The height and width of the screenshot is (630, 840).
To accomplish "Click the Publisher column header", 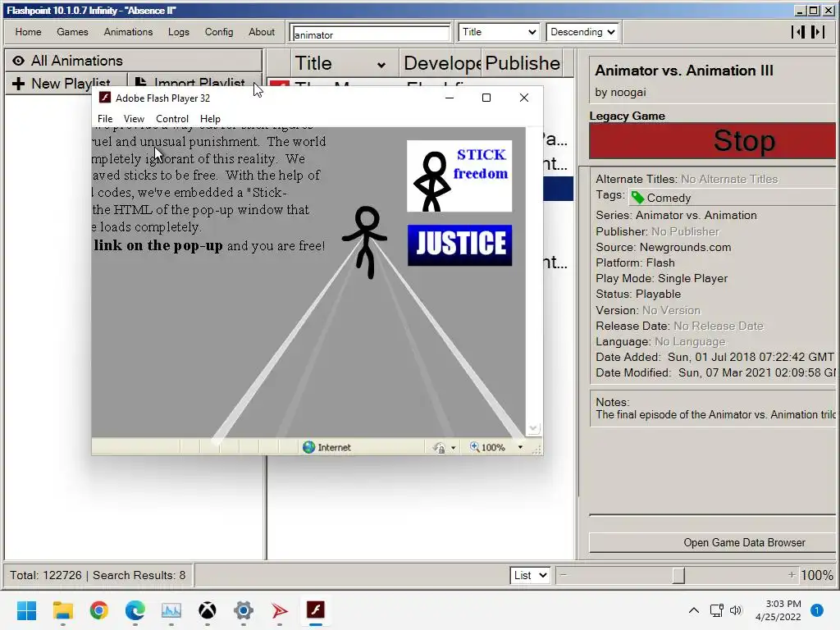I will 523,63.
